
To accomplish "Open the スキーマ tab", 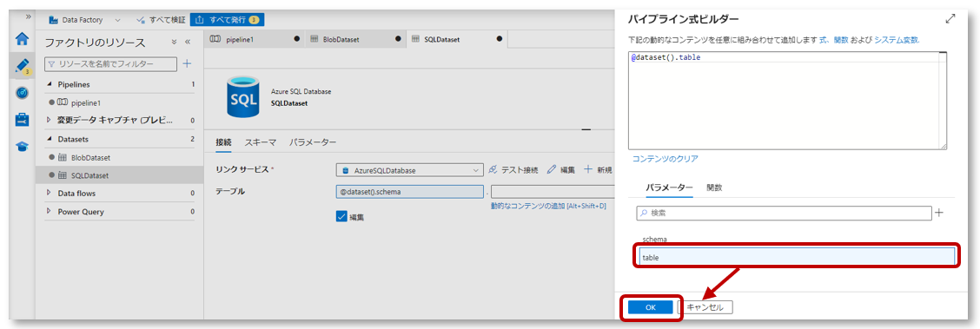I will (x=261, y=142).
